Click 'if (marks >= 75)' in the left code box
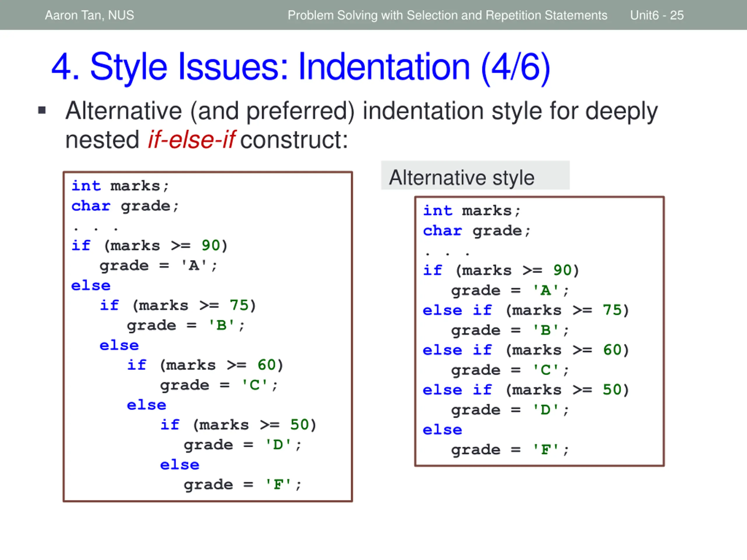 click(178, 305)
